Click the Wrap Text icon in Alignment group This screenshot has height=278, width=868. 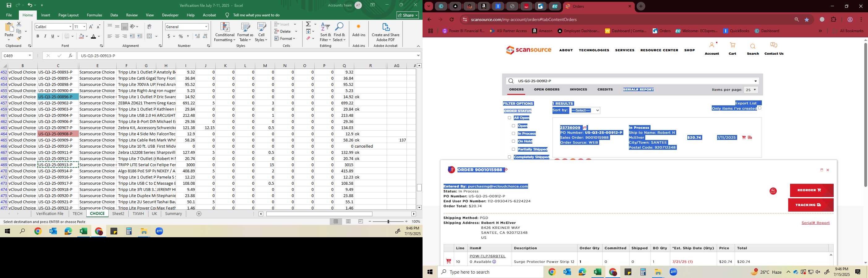149,27
